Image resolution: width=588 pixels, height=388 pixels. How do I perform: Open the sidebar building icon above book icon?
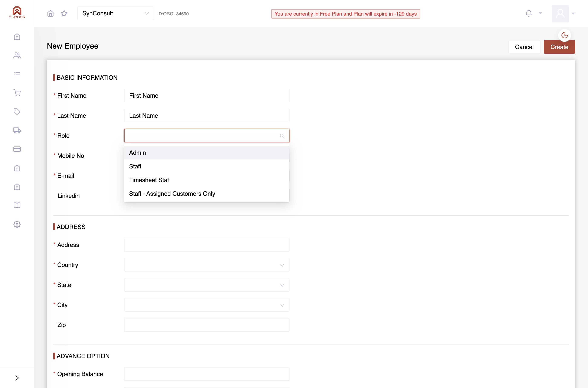click(x=17, y=187)
